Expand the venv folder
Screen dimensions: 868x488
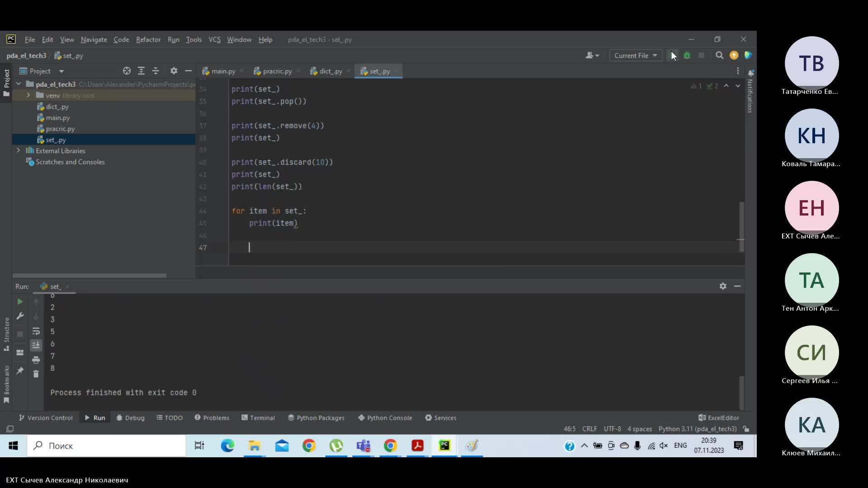click(x=28, y=95)
